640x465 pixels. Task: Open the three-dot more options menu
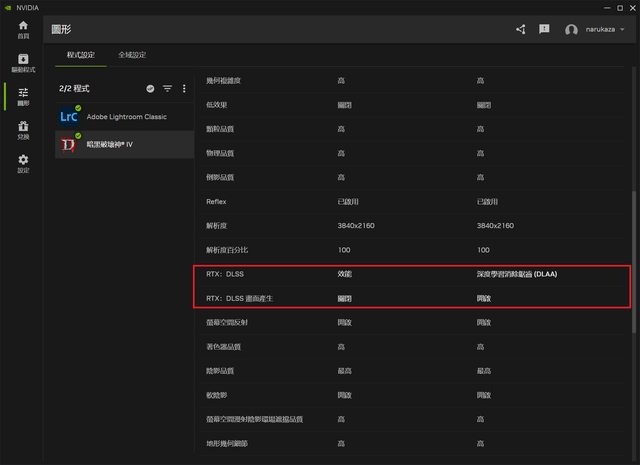tap(184, 89)
